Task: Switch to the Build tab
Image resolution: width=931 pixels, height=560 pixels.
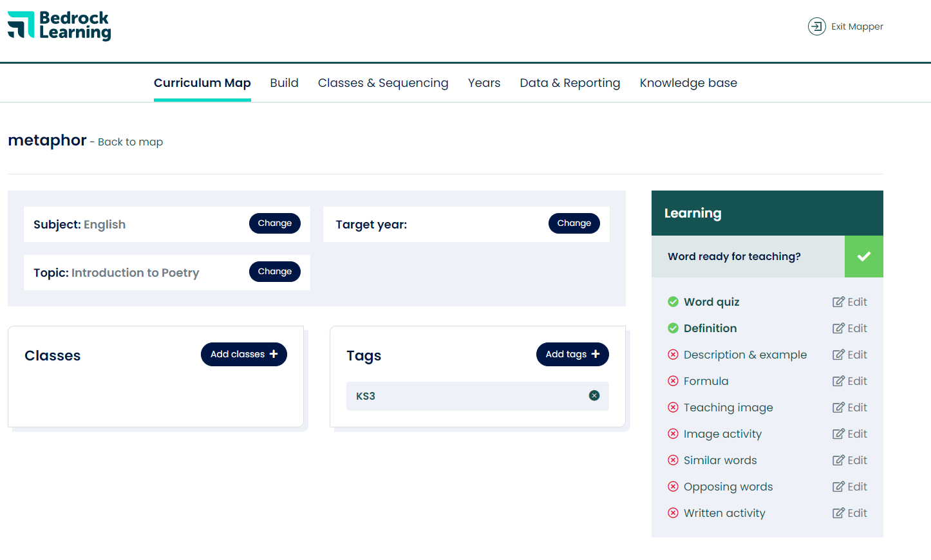Action: click(x=284, y=83)
